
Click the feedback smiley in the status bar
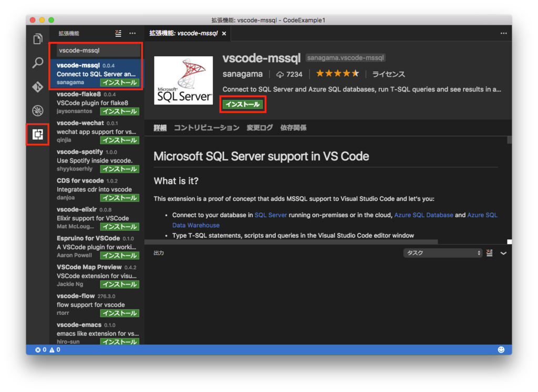(501, 349)
